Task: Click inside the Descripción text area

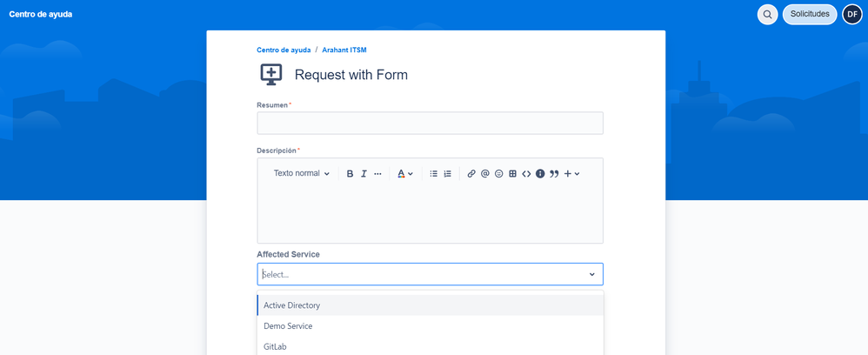Action: [x=431, y=213]
